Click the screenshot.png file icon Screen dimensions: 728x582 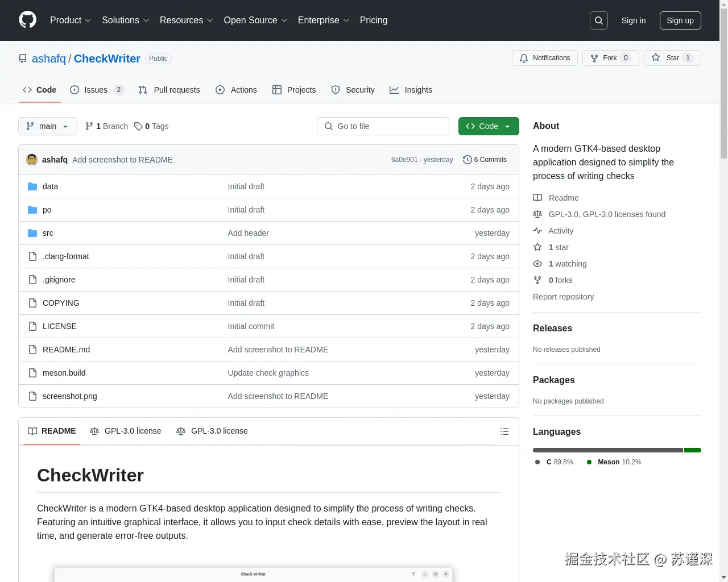(x=32, y=396)
